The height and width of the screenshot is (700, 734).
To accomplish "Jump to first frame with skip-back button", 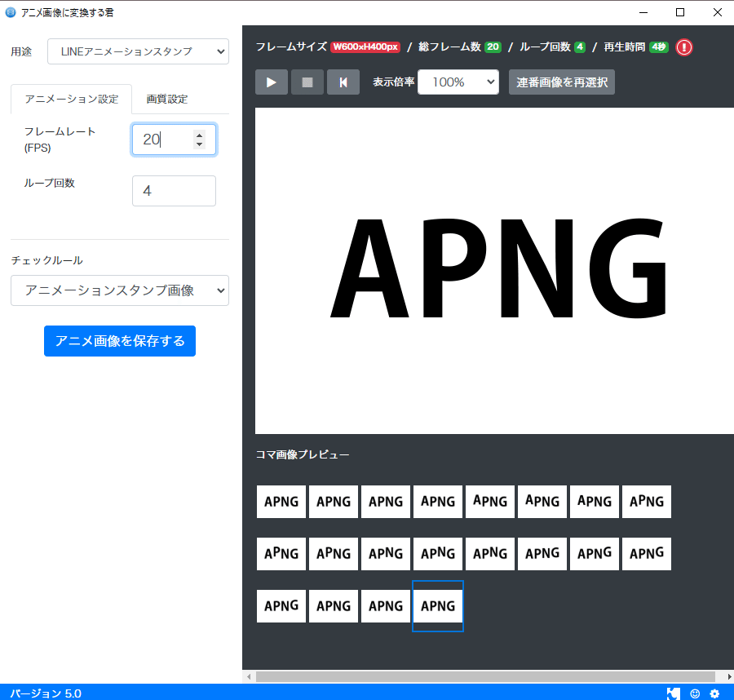I will click(x=343, y=82).
